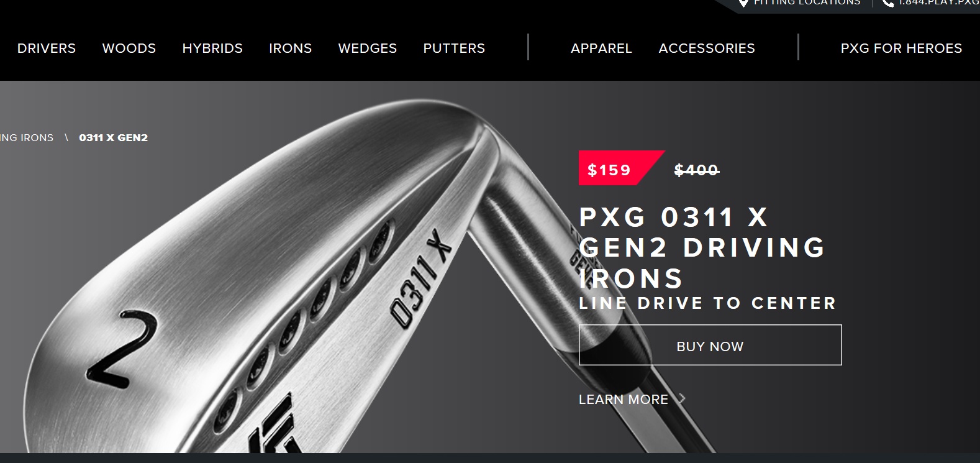
Task: Go to the Apparel section
Action: (601, 48)
